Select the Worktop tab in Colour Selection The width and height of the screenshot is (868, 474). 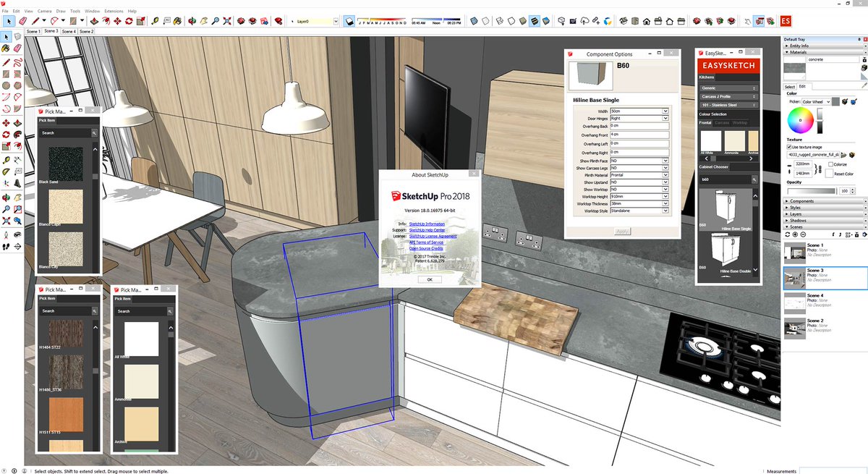click(740, 123)
